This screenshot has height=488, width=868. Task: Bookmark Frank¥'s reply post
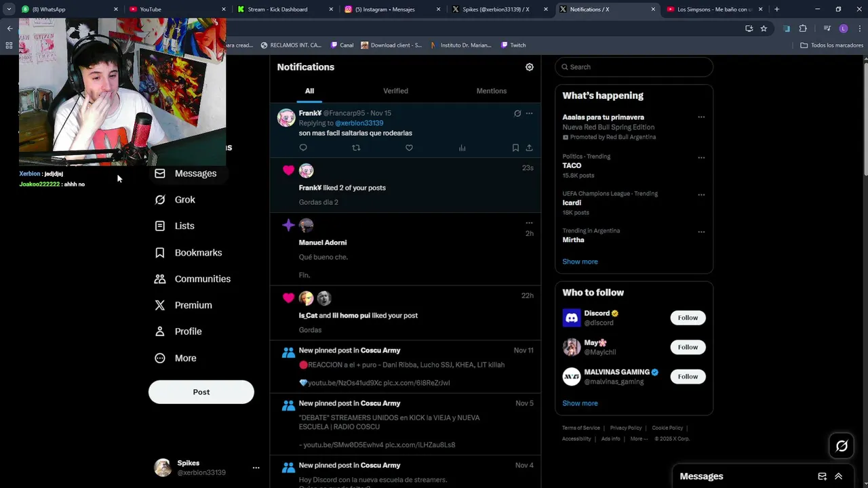click(515, 148)
